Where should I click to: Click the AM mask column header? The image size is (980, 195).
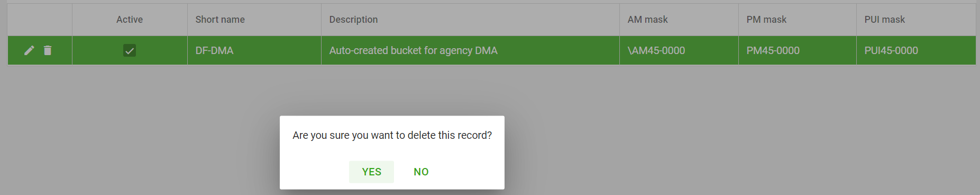coord(647,20)
